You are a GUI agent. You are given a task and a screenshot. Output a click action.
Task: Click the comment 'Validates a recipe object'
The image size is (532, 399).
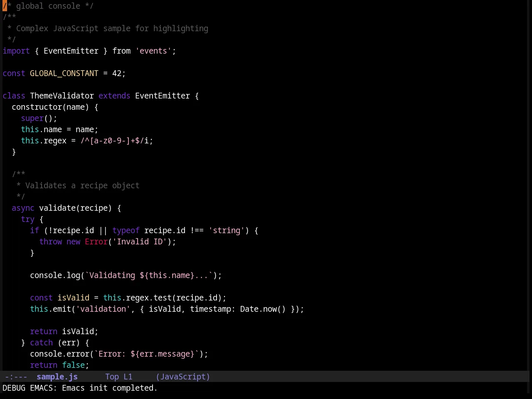82,185
